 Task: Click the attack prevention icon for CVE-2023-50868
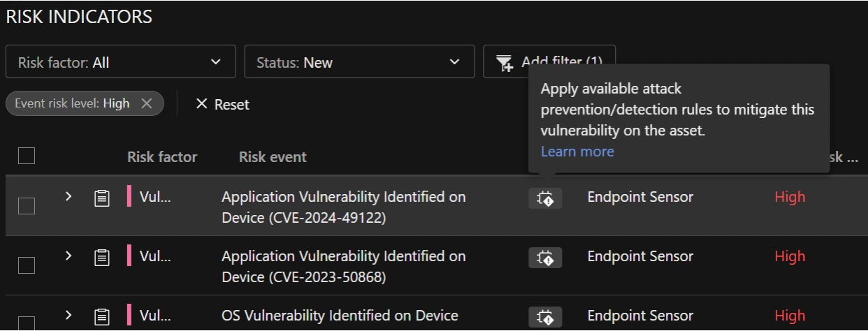[545, 258]
